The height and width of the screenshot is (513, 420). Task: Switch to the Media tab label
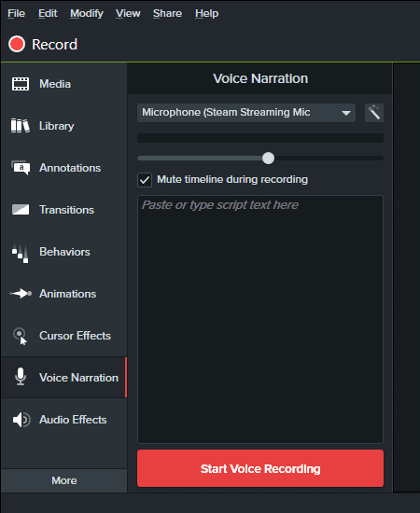point(55,84)
